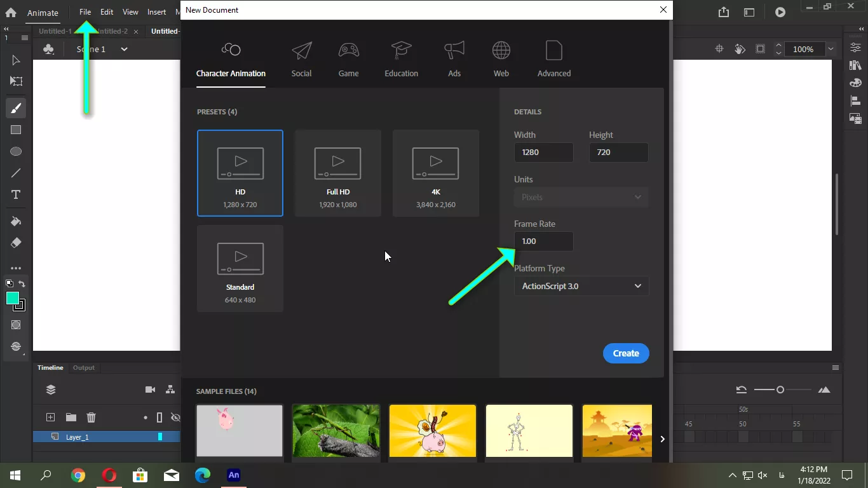This screenshot has width=868, height=488.
Task: Click the Frame Rate input field
Action: click(x=544, y=241)
